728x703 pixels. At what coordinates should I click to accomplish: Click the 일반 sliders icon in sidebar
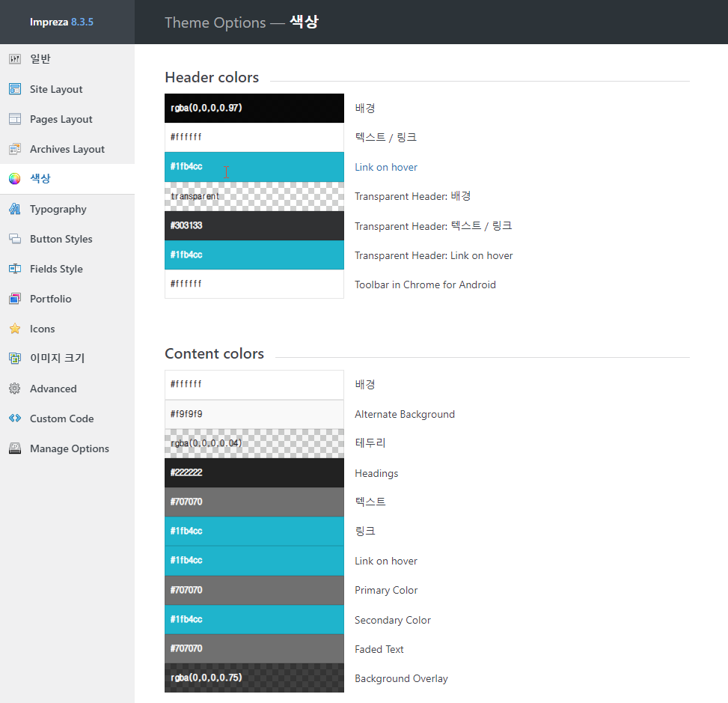point(15,59)
